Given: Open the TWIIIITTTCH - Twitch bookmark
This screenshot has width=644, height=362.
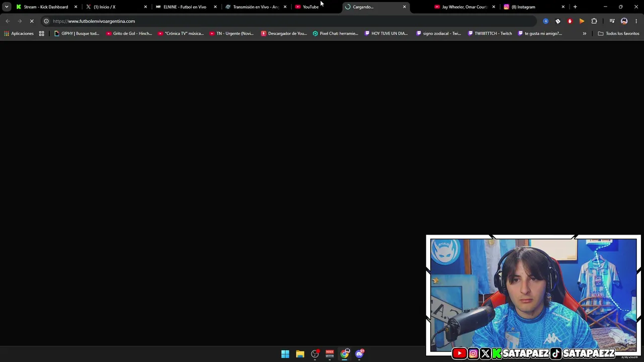Looking at the screenshot, I should pyautogui.click(x=490, y=34).
